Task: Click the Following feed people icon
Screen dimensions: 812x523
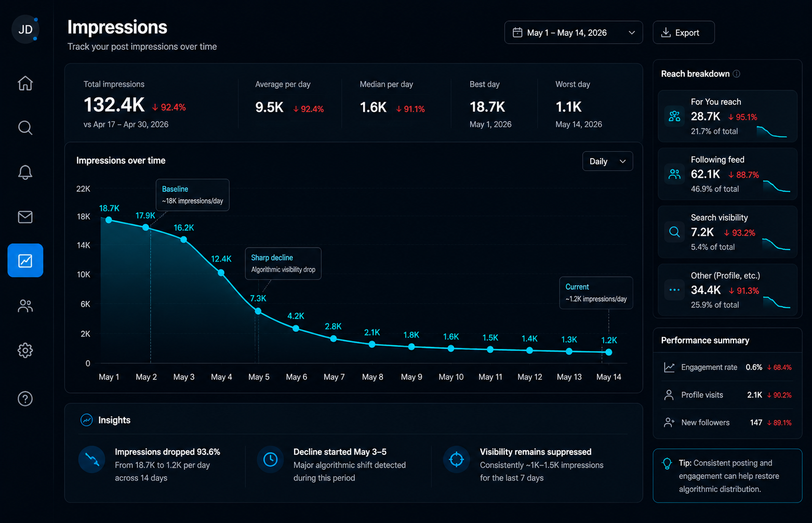Action: coord(674,174)
